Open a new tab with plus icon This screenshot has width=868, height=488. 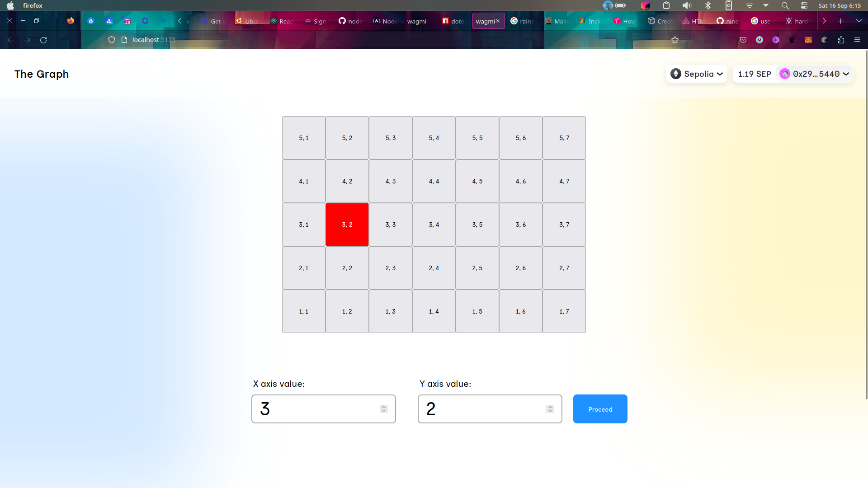[840, 21]
